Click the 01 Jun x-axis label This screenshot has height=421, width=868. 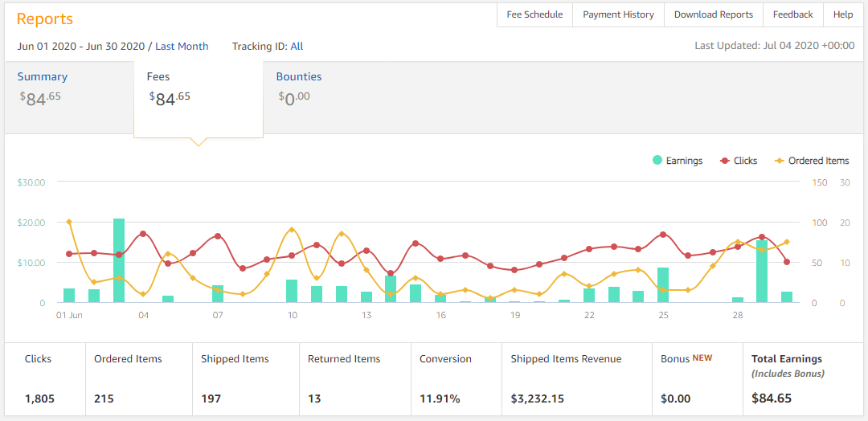click(69, 315)
